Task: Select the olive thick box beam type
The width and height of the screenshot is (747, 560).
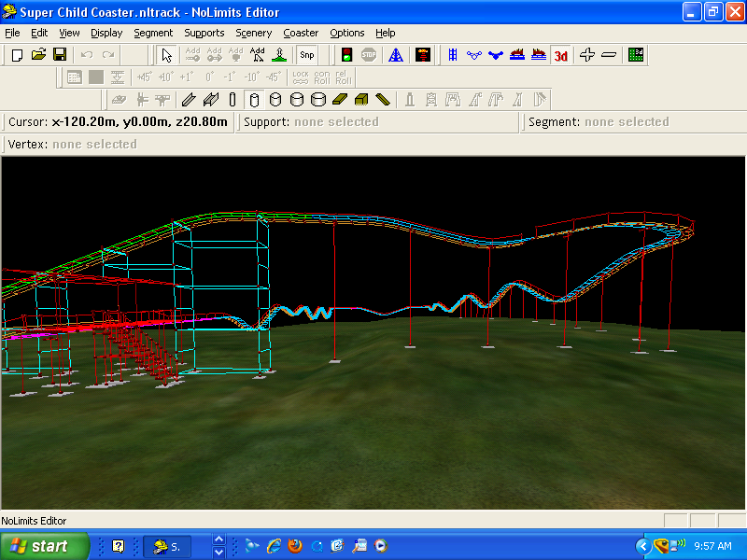Action: pyautogui.click(x=361, y=100)
